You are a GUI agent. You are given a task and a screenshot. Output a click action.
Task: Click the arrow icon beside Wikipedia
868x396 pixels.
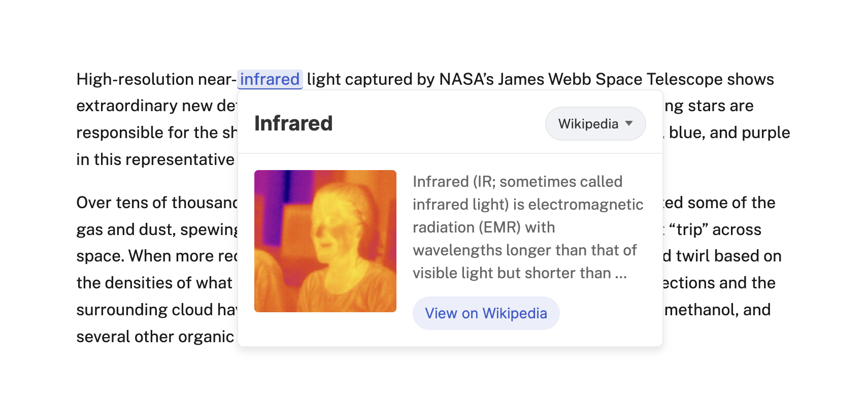(x=629, y=123)
